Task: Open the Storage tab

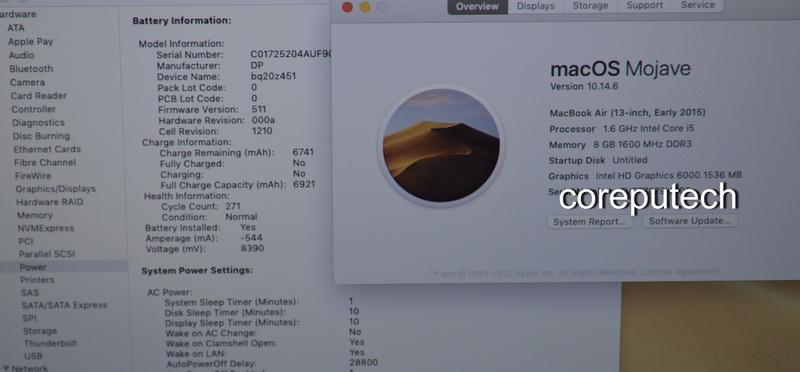Action: tap(590, 6)
